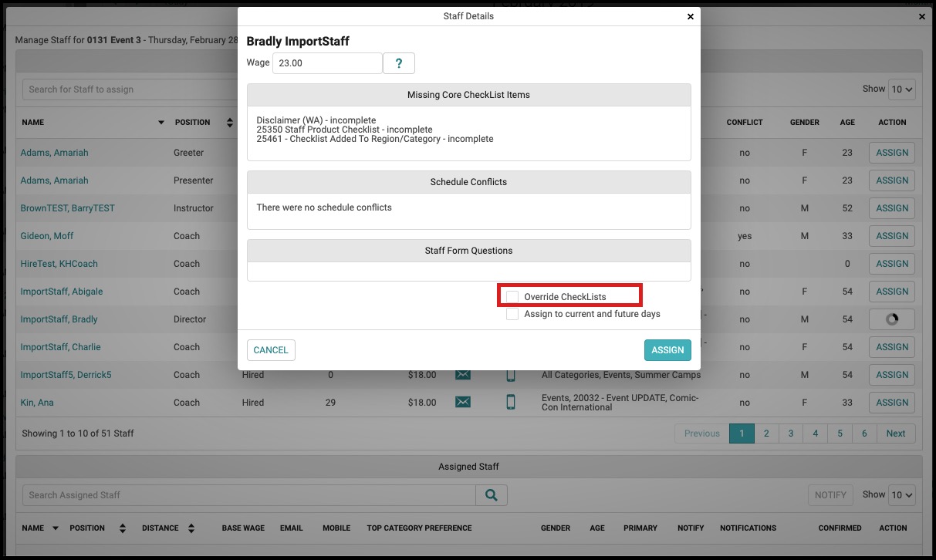The height and width of the screenshot is (560, 936).
Task: Go to page 3 of staff list
Action: pos(791,433)
